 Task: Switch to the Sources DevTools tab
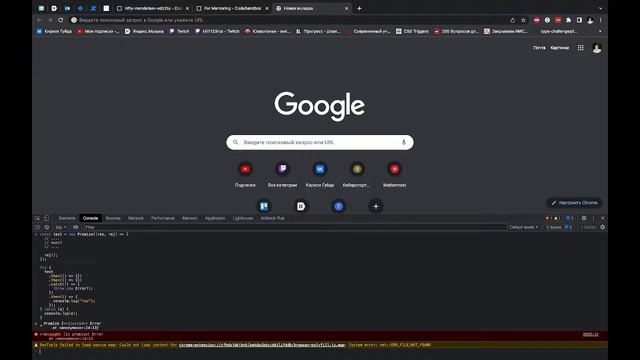tap(113, 218)
